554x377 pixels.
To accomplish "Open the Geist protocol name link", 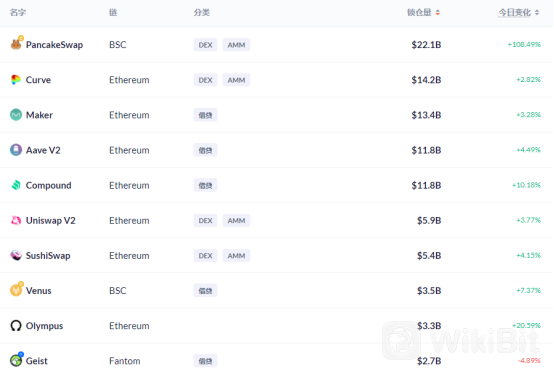I will (x=37, y=361).
